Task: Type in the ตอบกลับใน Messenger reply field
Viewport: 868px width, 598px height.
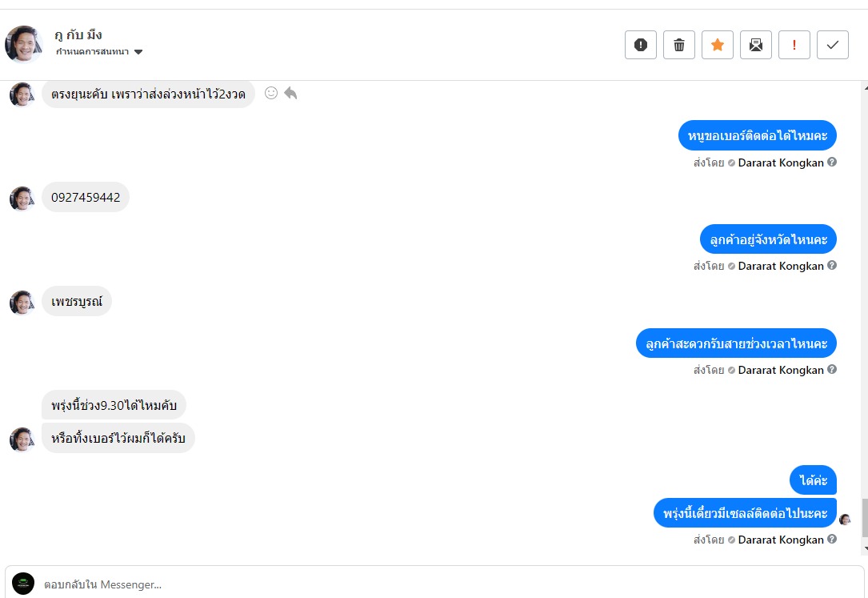Action: click(448, 584)
